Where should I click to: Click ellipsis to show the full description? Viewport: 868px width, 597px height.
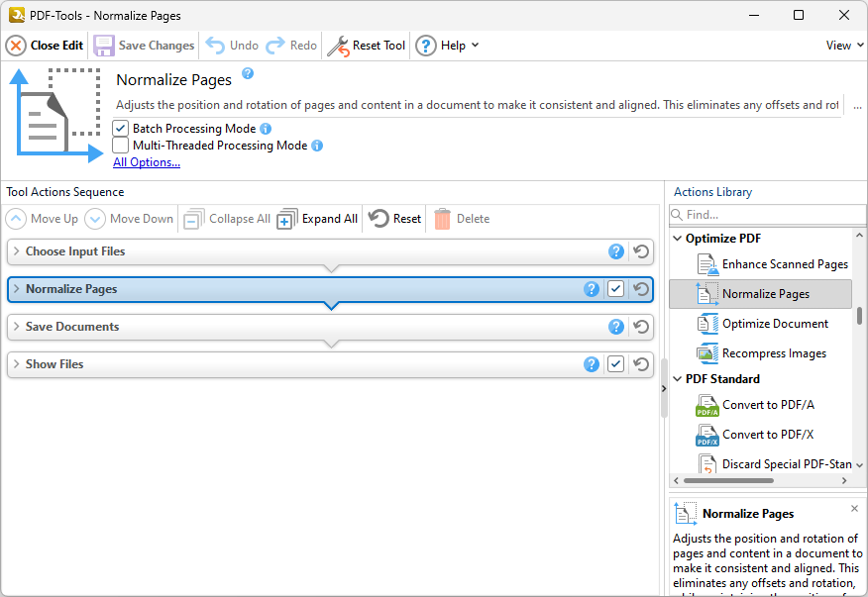coord(857,105)
